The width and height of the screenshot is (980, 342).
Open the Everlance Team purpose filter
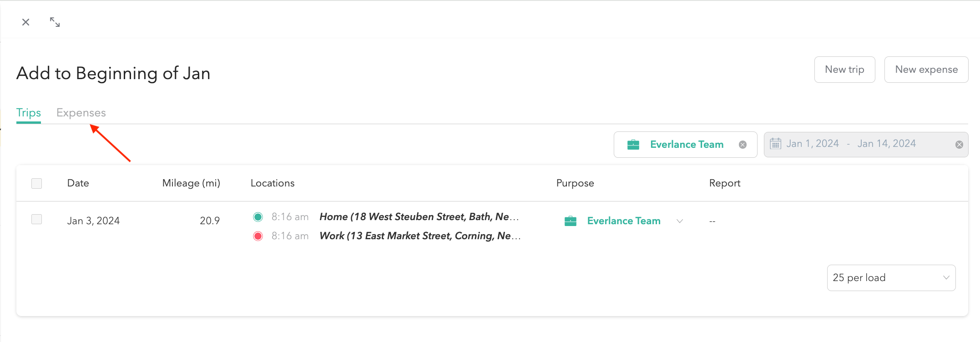[x=686, y=145]
